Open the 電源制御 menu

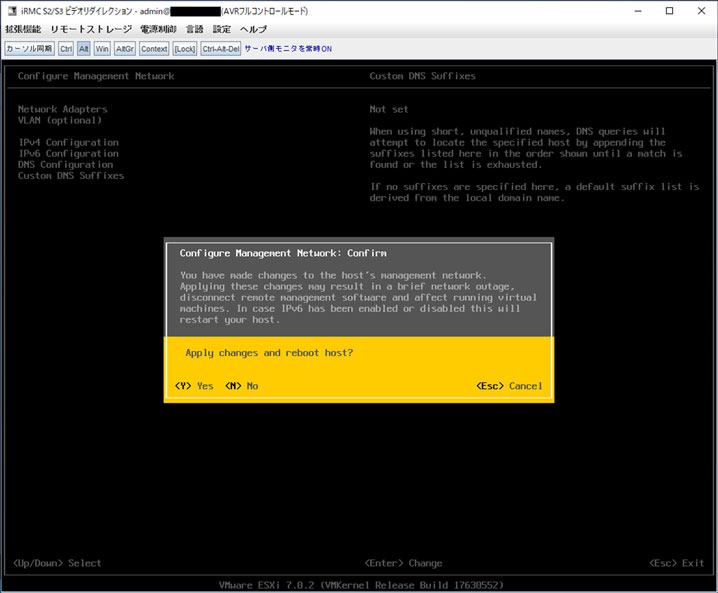tap(158, 29)
